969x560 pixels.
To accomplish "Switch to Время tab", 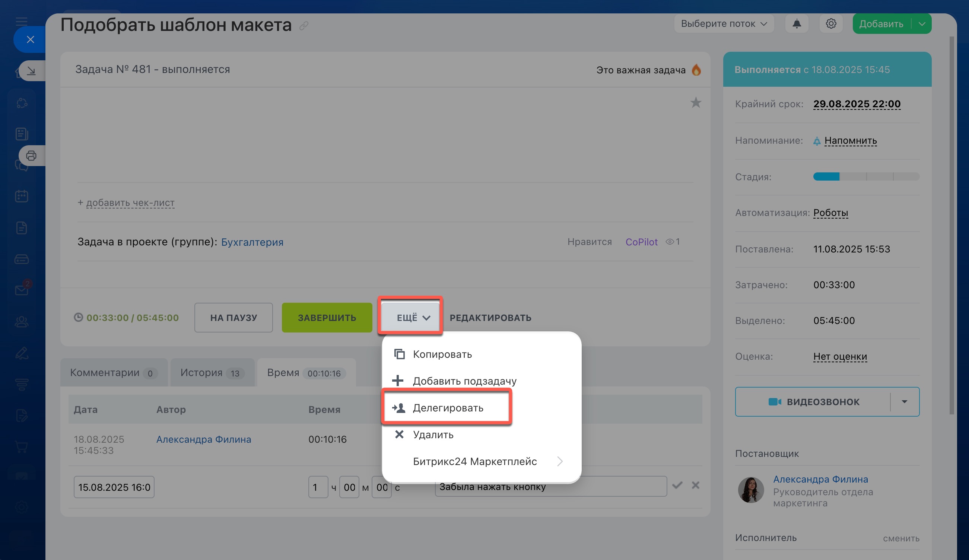I will (306, 373).
